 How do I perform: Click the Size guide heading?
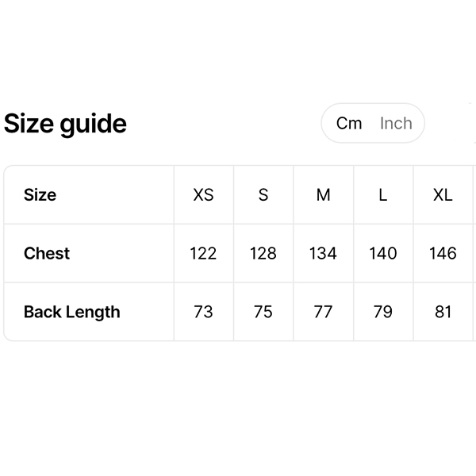(65, 124)
